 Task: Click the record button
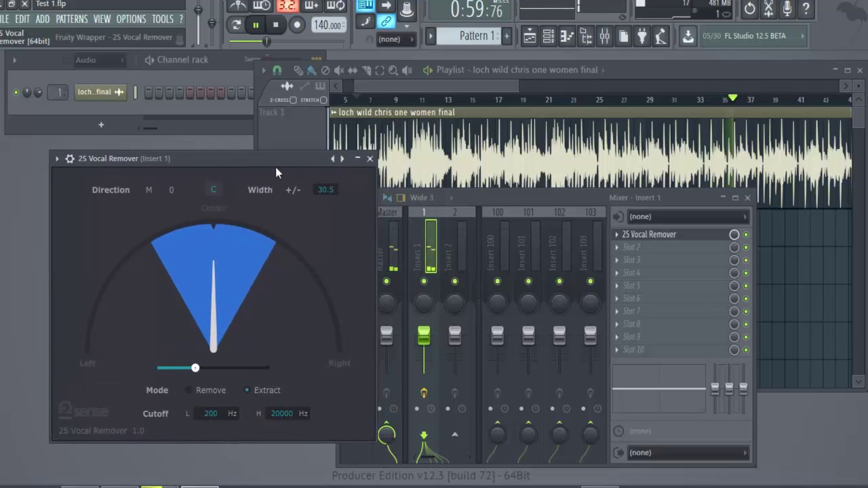point(296,25)
